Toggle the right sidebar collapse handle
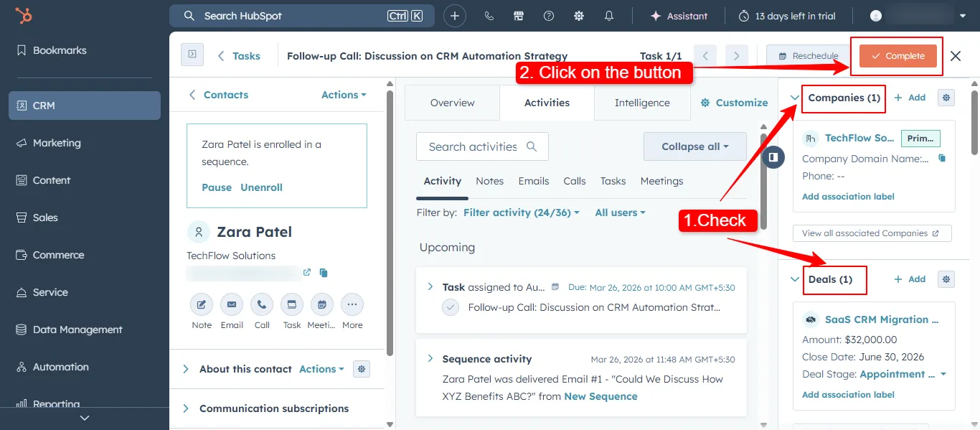The image size is (980, 430). click(773, 156)
